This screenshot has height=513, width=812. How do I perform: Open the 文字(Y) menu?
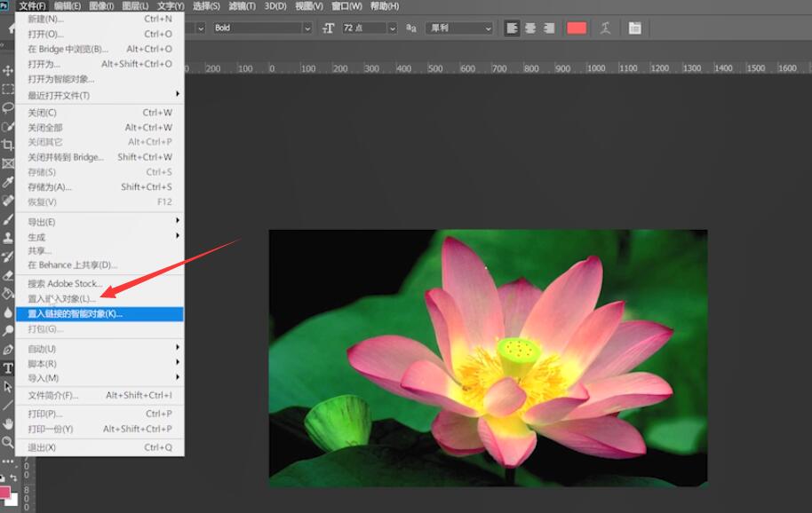tap(171, 6)
